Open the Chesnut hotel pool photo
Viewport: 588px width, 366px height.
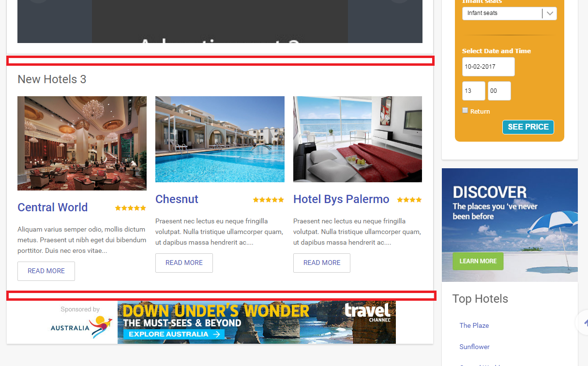tap(220, 139)
